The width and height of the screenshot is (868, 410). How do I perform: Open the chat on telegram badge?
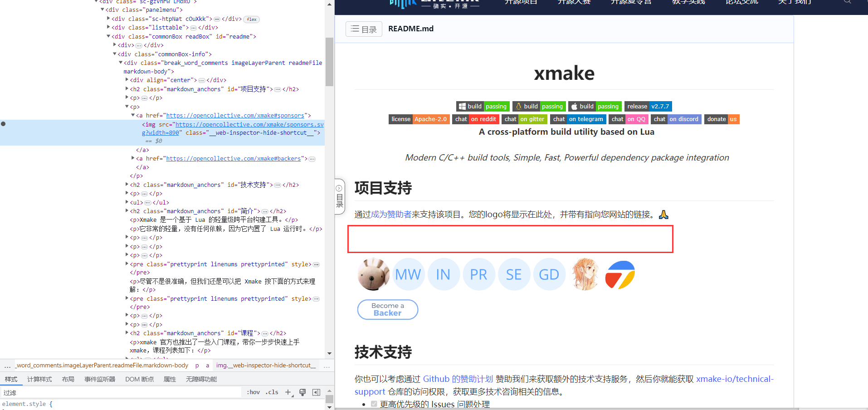578,119
